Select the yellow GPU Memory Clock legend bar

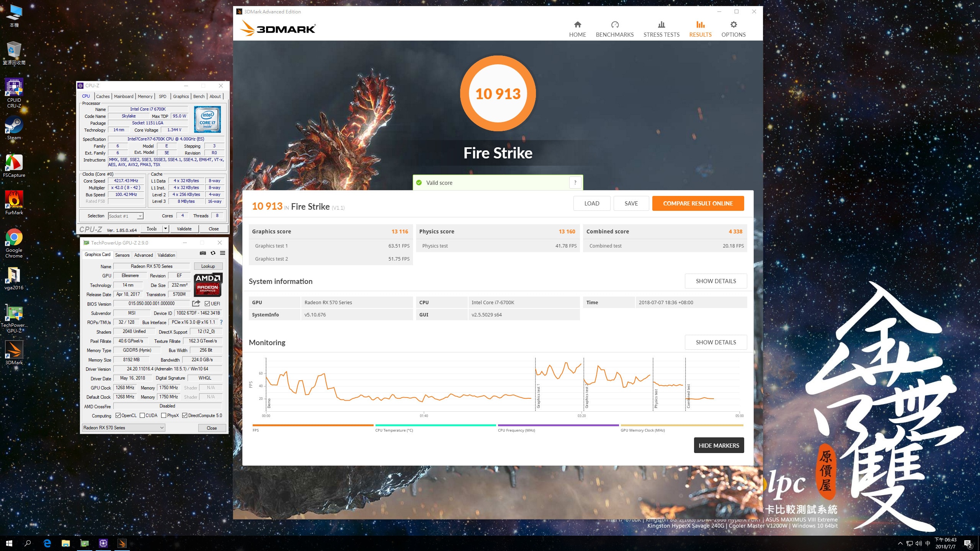coord(682,425)
